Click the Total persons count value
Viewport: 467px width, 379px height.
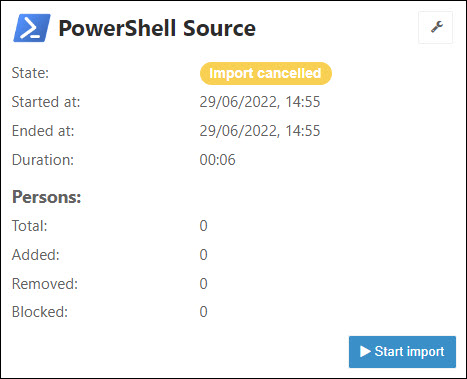[203, 226]
